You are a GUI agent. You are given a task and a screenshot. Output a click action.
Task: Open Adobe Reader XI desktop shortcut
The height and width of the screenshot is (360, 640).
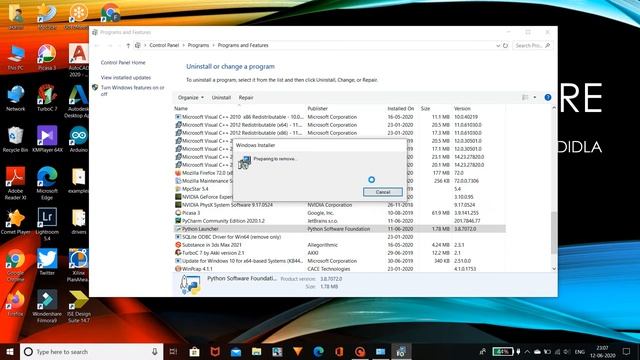pos(16,183)
